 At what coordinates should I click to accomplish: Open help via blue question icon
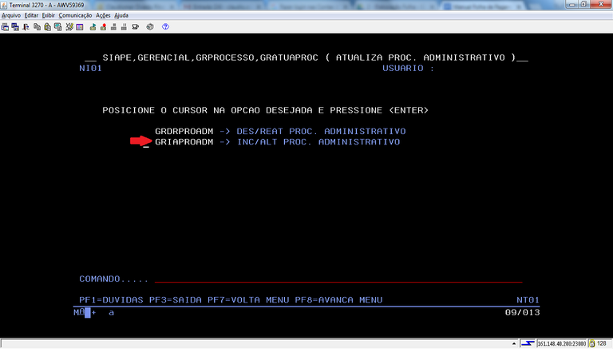point(165,27)
